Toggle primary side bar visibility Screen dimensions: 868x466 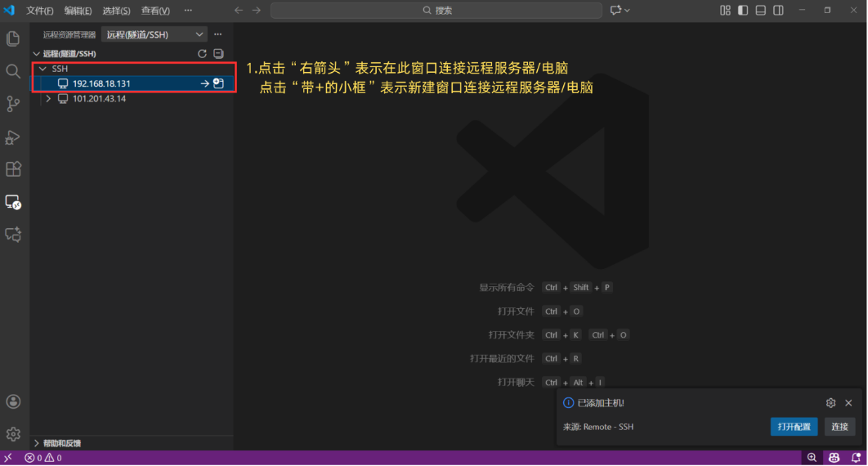[743, 10]
